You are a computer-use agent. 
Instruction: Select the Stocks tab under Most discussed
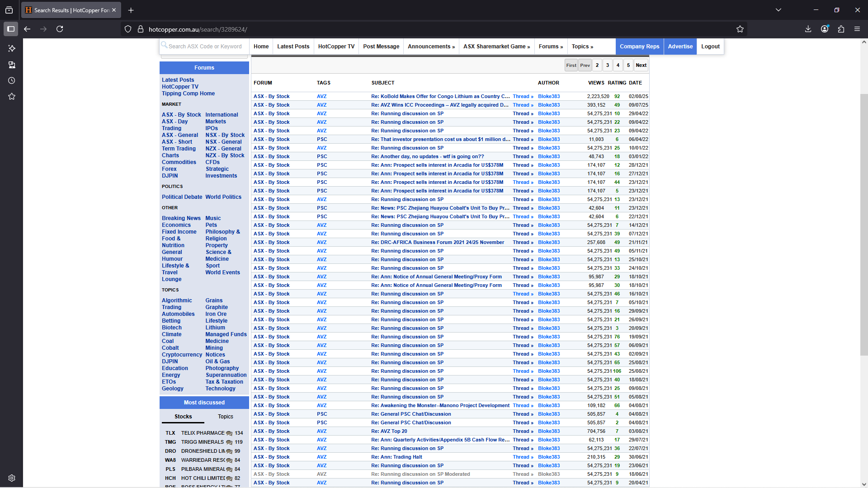click(183, 417)
